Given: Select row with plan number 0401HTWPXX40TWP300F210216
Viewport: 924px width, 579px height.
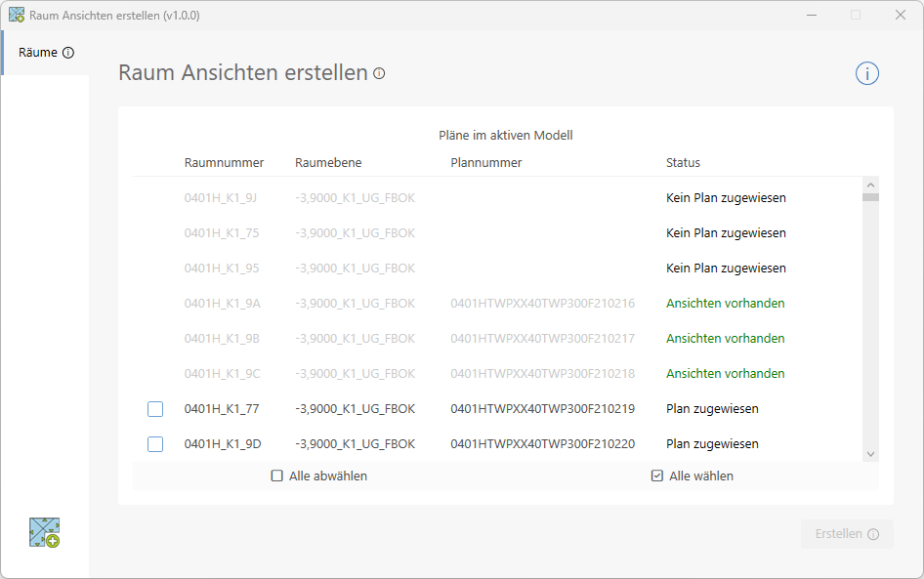Looking at the screenshot, I should (x=542, y=304).
